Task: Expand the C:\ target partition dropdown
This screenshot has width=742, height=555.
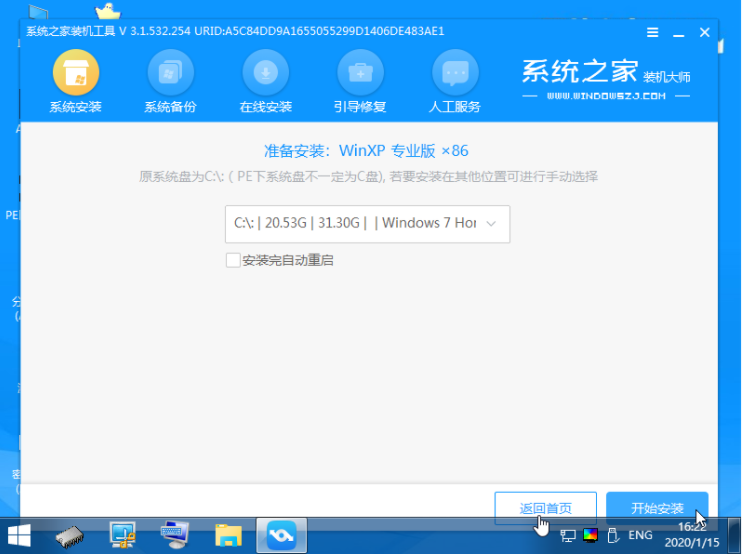Action: tap(368, 224)
